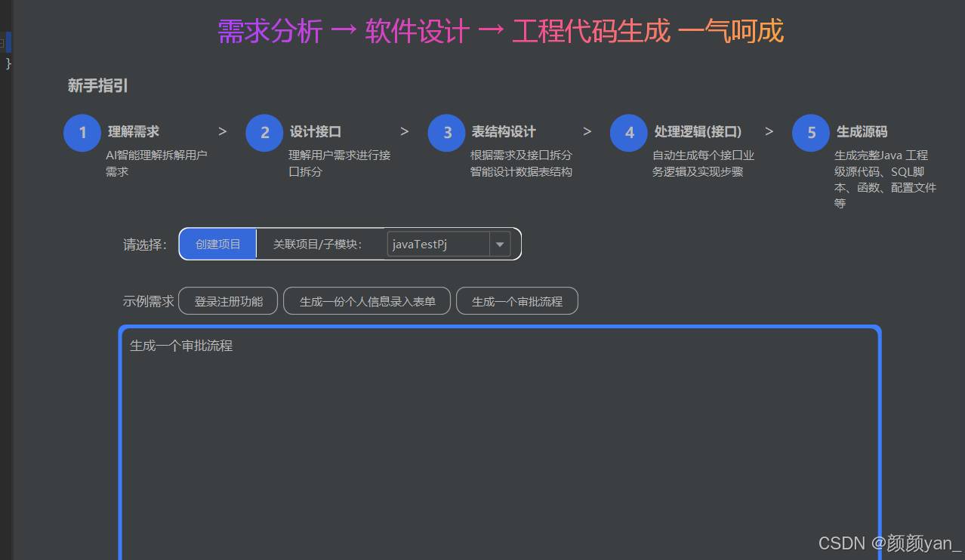
Task: Click the step 1 circle for 理解需求
Action: tap(82, 133)
